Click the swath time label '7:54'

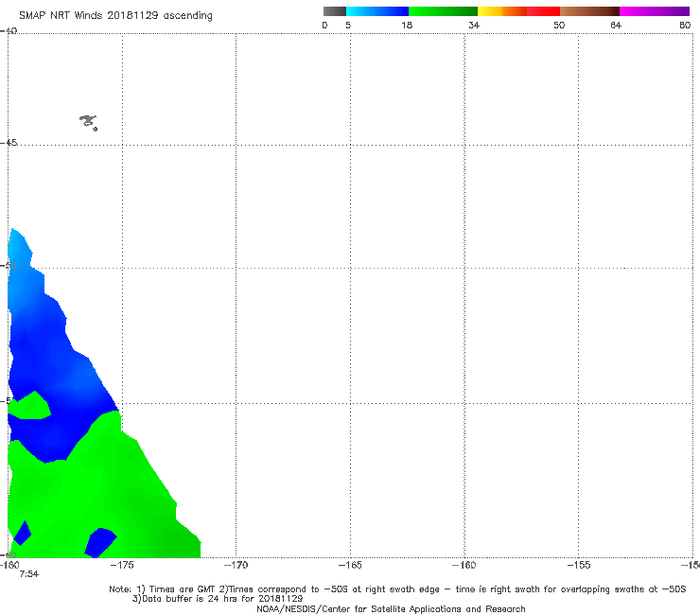29,574
